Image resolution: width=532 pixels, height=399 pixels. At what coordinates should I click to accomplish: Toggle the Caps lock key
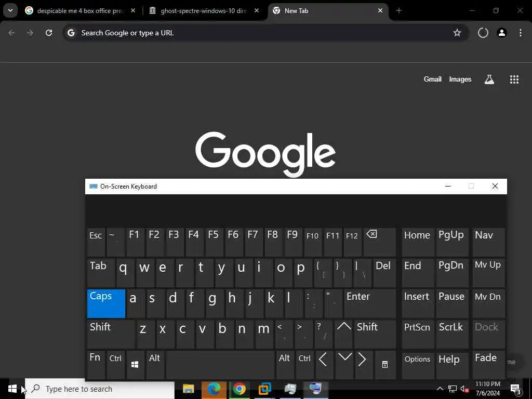106,303
